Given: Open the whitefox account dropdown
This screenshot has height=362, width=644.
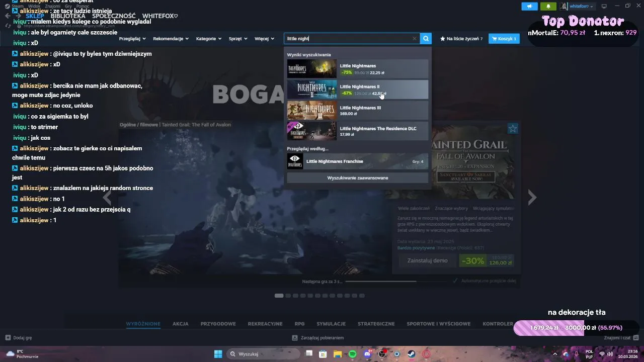Looking at the screenshot, I should click(x=581, y=6).
